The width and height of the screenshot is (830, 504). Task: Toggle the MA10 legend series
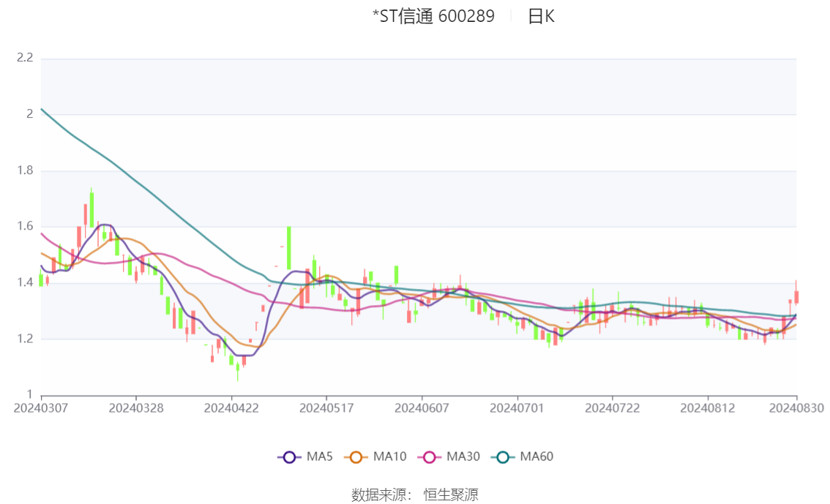click(x=375, y=457)
